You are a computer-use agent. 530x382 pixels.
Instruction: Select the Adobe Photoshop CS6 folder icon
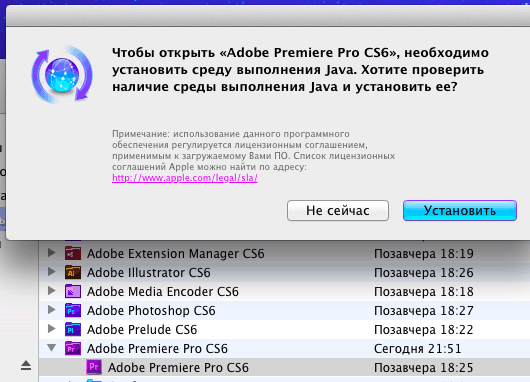(73, 310)
